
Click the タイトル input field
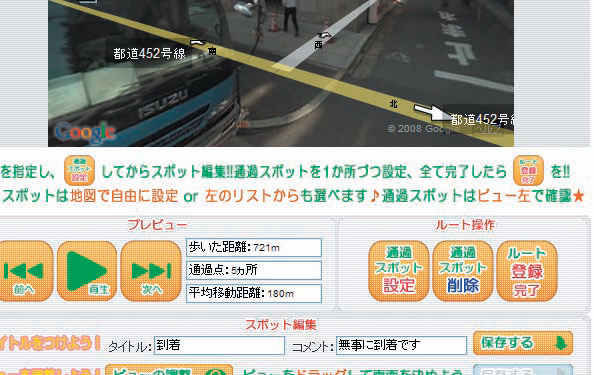click(219, 345)
